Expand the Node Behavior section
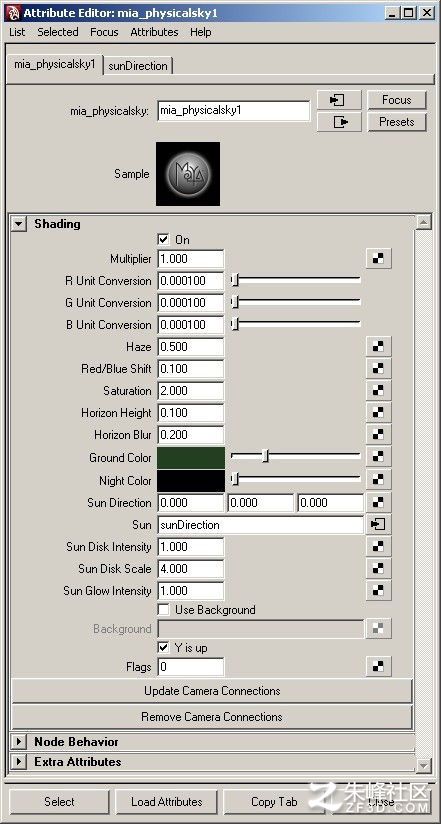The width and height of the screenshot is (441, 824). (19, 742)
